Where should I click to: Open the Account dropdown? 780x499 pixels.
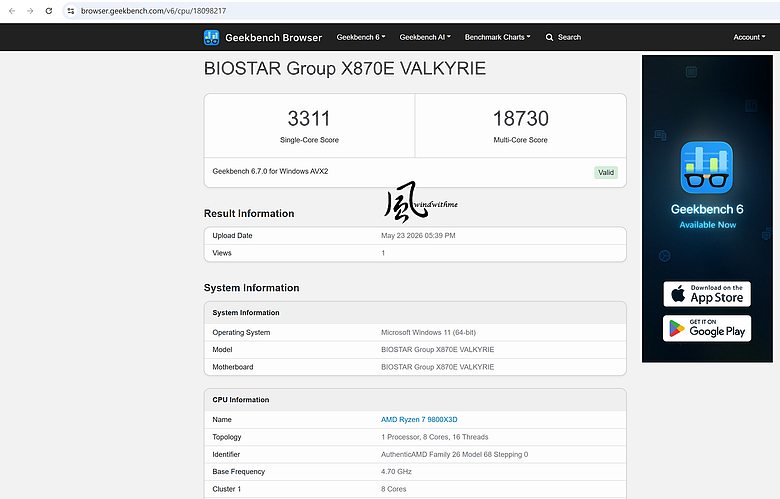tap(749, 37)
